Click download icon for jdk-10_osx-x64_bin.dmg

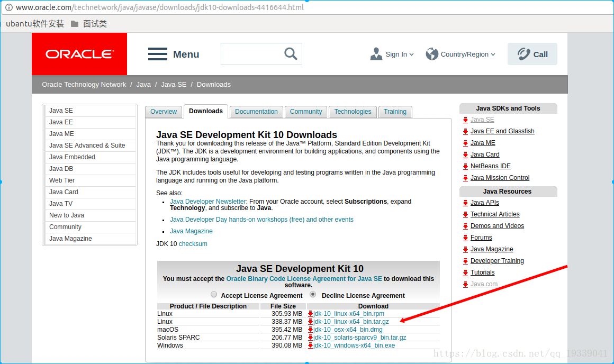310,330
